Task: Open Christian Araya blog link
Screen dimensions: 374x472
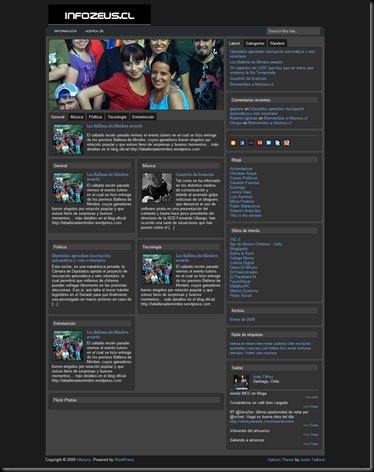Action: pyautogui.click(x=243, y=173)
